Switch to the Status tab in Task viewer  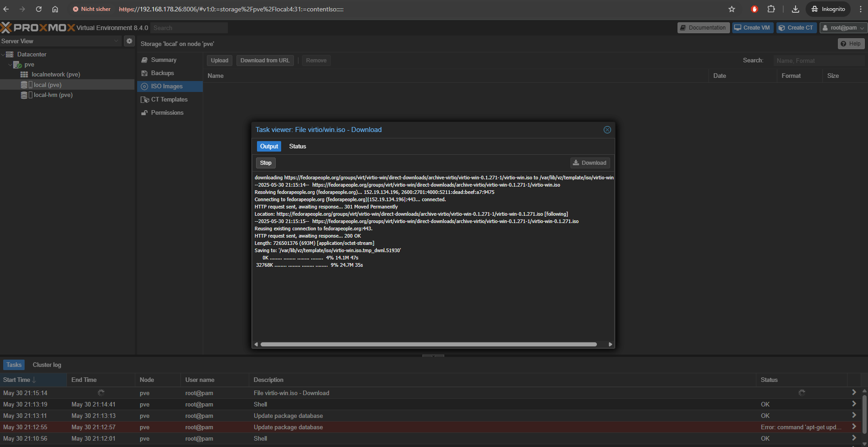[298, 146]
